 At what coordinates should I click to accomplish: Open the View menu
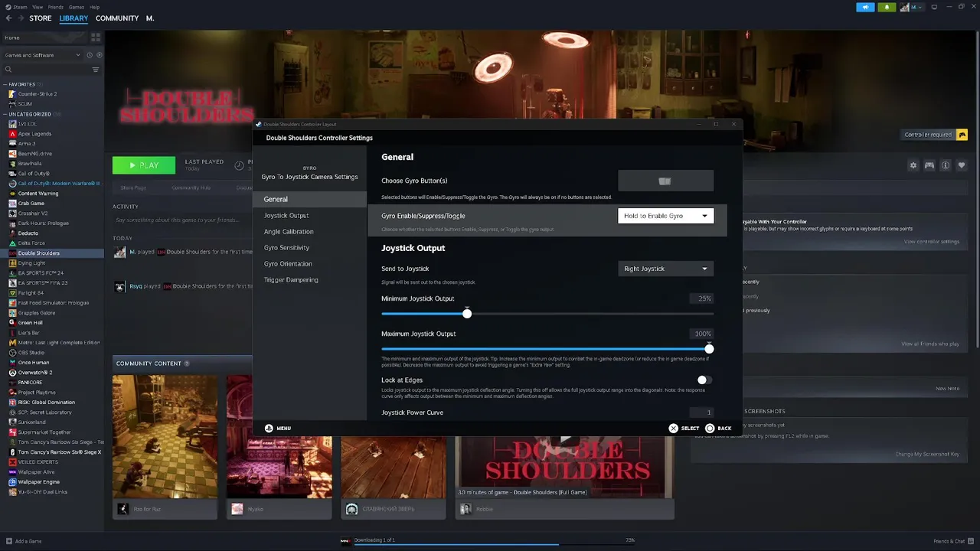click(37, 7)
